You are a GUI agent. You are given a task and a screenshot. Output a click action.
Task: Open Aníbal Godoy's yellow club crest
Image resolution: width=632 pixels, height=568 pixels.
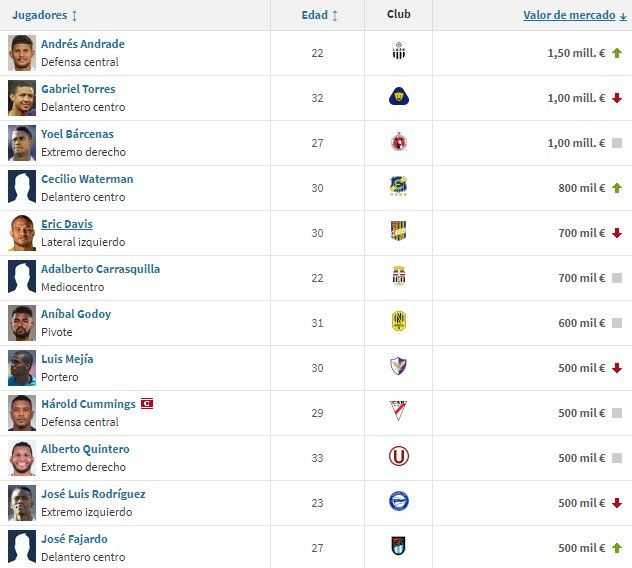tap(399, 322)
